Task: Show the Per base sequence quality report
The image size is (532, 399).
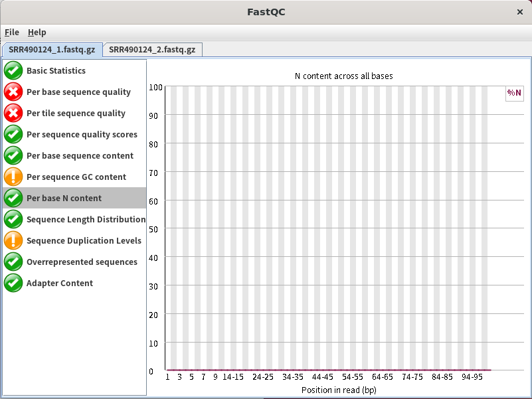Action: (x=74, y=92)
